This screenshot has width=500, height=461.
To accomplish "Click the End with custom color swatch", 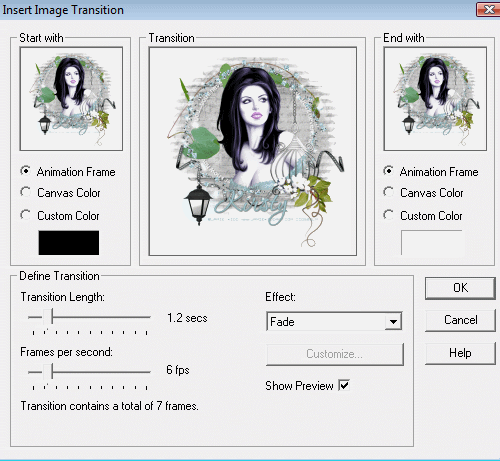I will (432, 243).
